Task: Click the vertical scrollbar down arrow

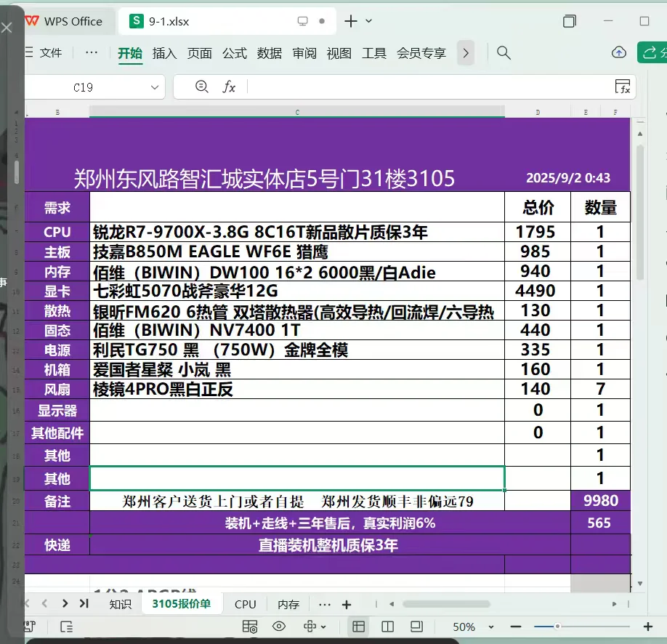Action: point(640,584)
